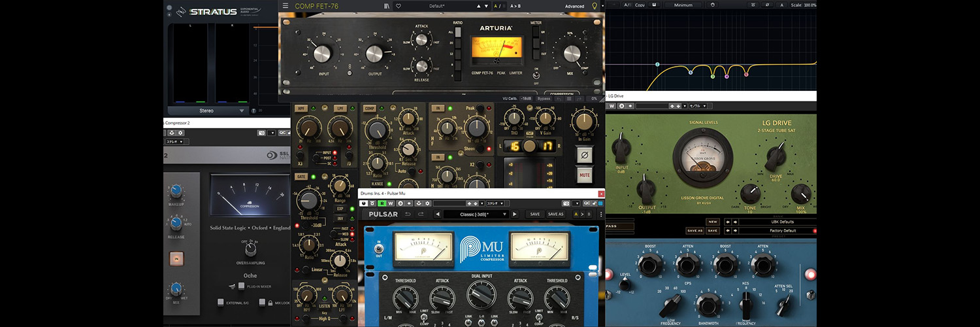980x327 pixels.
Task: Expand the arrow beside the Comp FET-76 lightbulb
Action: 602,6
